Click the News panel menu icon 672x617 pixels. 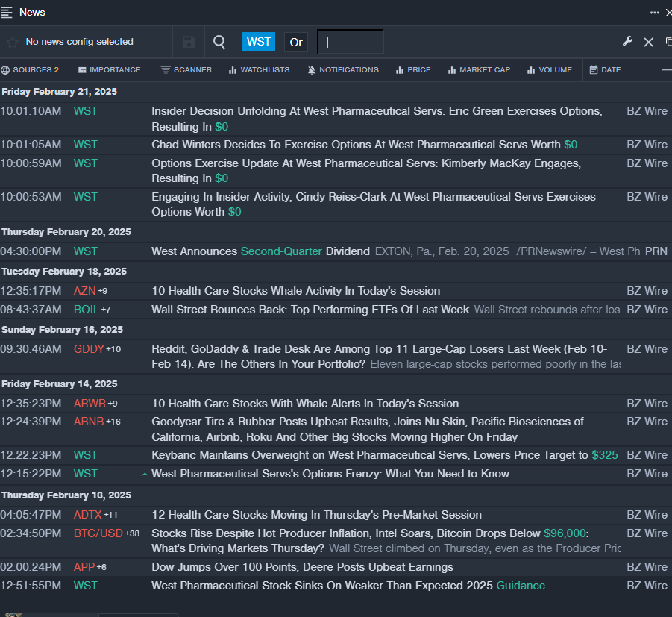pyautogui.click(x=7, y=12)
